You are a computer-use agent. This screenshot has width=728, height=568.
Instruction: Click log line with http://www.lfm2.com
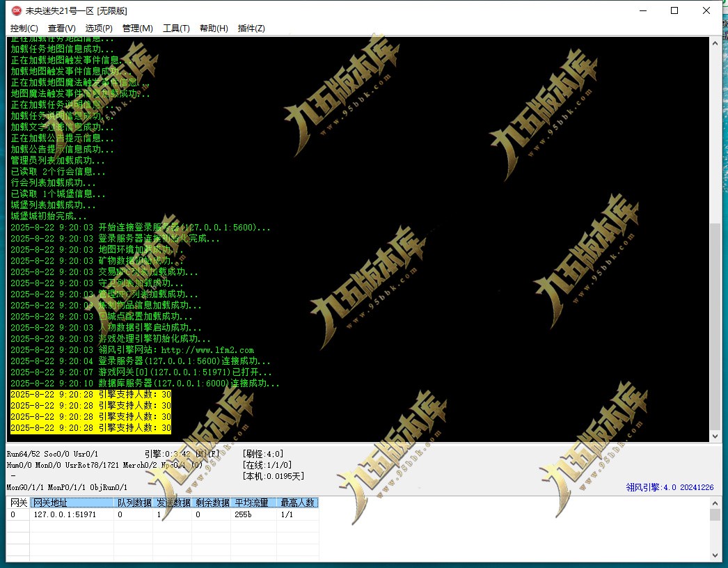point(132,349)
